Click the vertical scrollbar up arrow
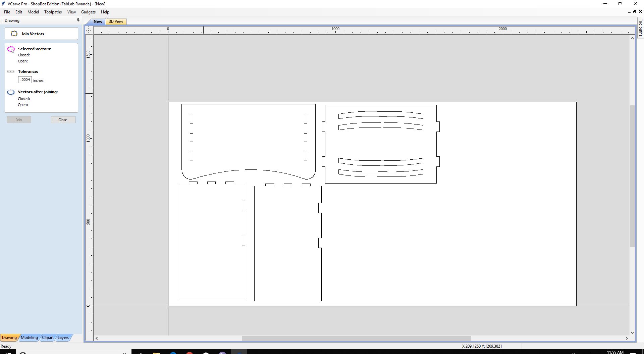This screenshot has height=354, width=644. point(632,38)
